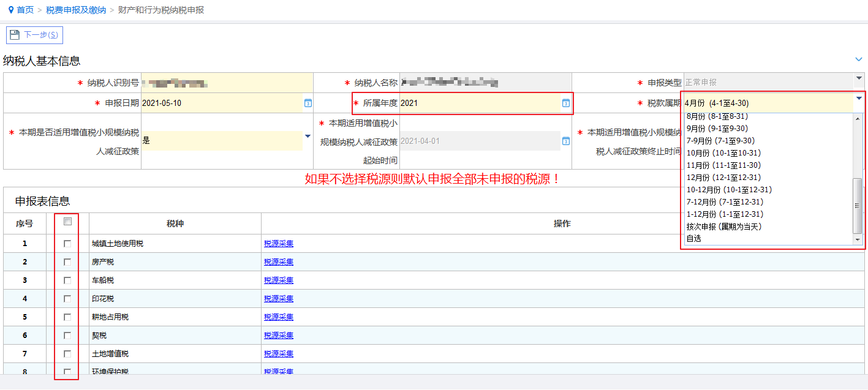Choose 按次申报 (属期为当天) option

[724, 227]
